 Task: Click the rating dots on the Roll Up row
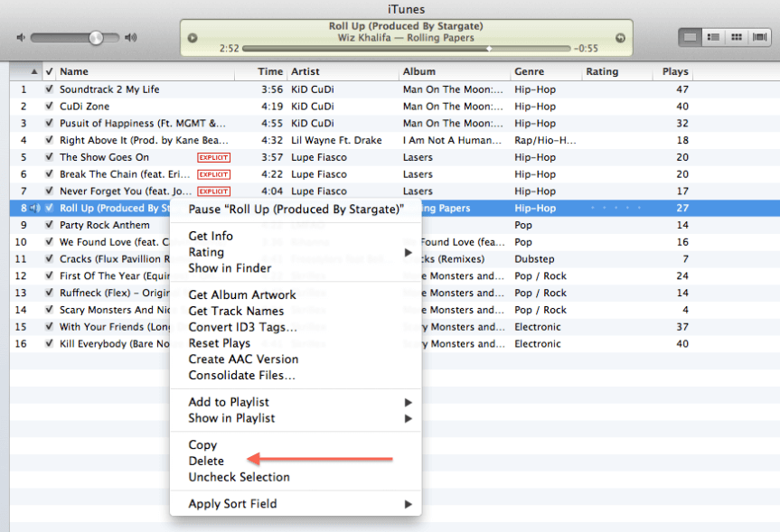pos(616,208)
